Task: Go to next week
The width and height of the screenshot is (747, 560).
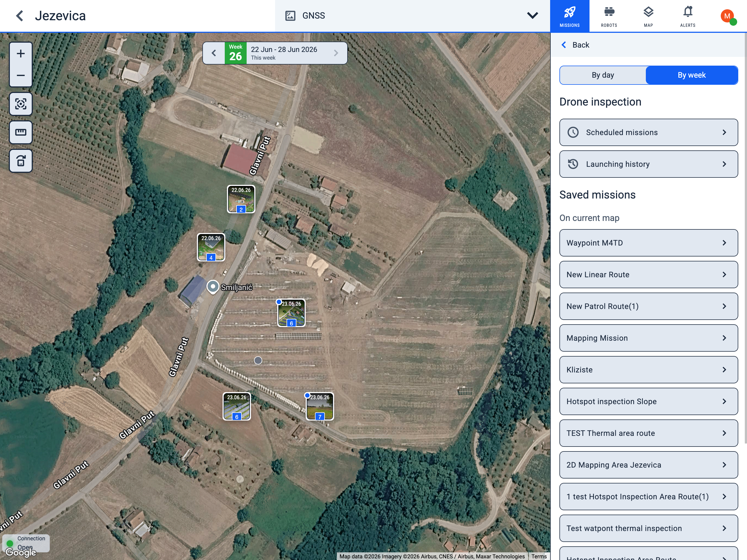Action: [336, 53]
